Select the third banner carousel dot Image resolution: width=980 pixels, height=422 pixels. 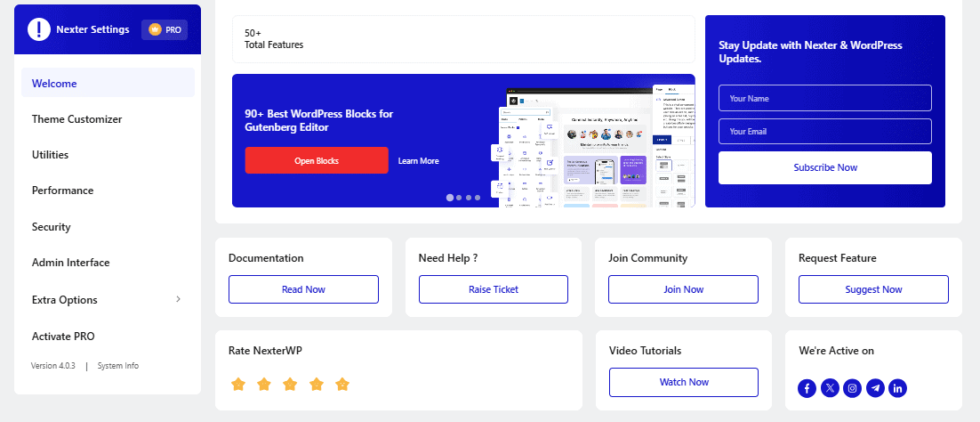468,198
